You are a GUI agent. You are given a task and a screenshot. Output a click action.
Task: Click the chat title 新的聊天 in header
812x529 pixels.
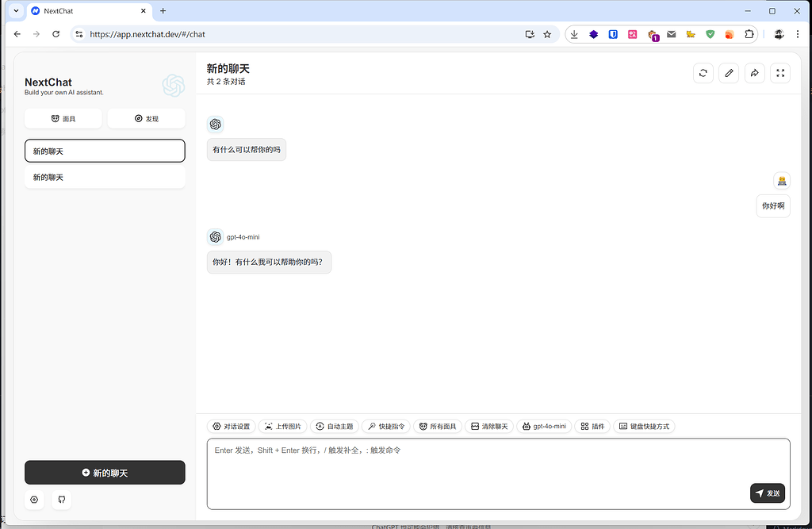click(228, 68)
